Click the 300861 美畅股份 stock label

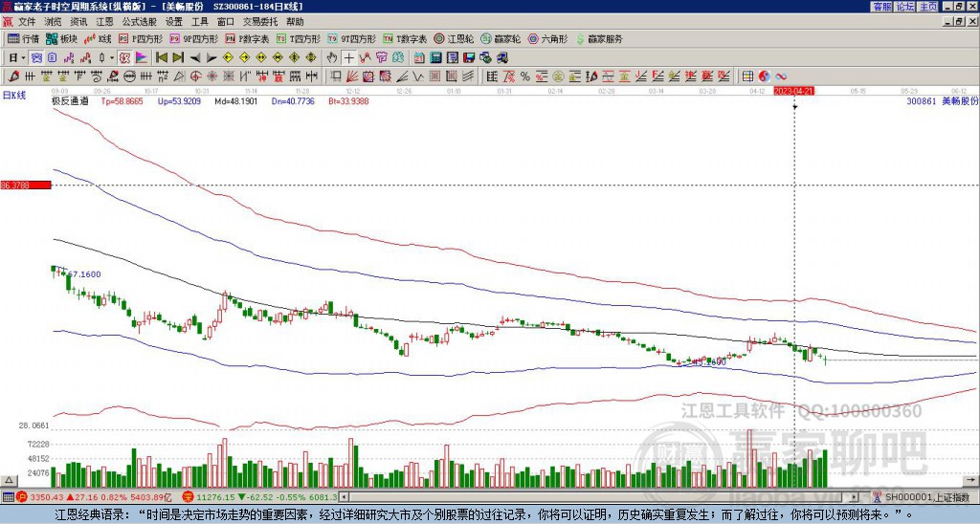[x=943, y=100]
